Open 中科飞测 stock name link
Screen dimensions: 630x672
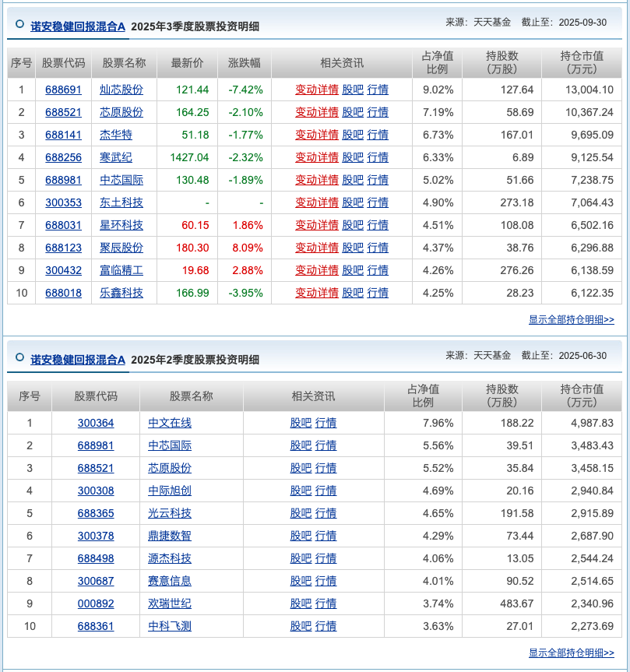coord(170,626)
